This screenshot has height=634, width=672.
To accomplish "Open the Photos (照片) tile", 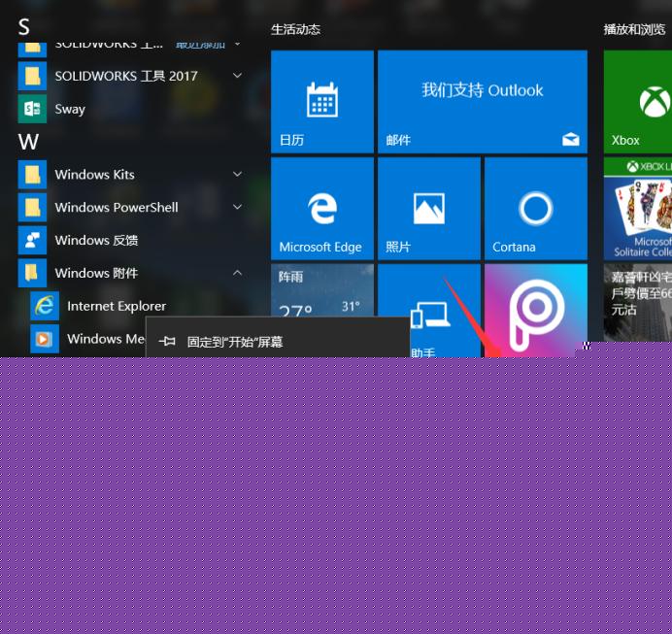I will [429, 208].
